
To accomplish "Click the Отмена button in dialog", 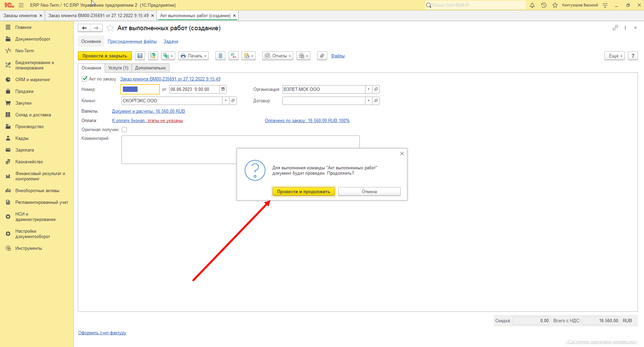I will (369, 191).
